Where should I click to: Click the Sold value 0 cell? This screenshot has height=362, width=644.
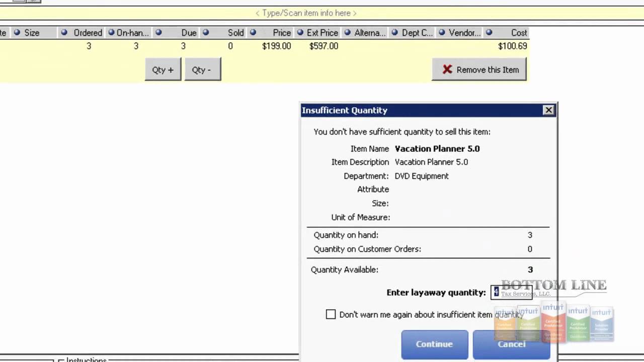(x=230, y=46)
